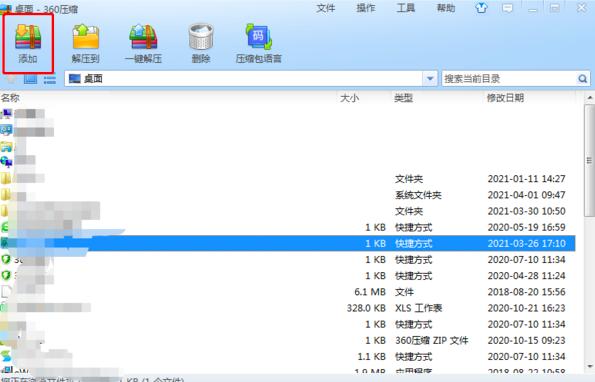This screenshot has height=382, width=595.
Task: Minimize the 360压缩 window
Action: tap(532, 8)
